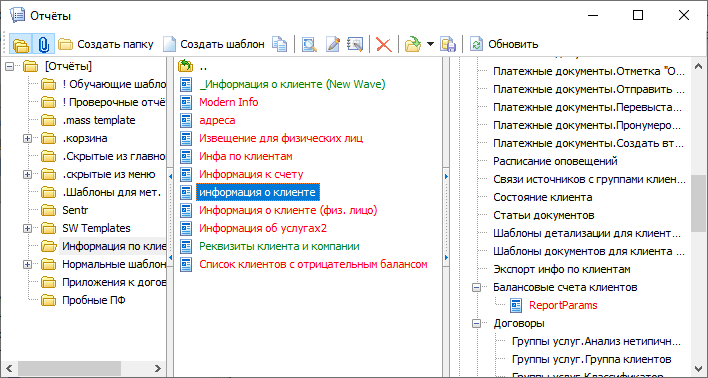Select the Информация по клиентам folder
The image size is (708, 378).
click(x=114, y=247)
